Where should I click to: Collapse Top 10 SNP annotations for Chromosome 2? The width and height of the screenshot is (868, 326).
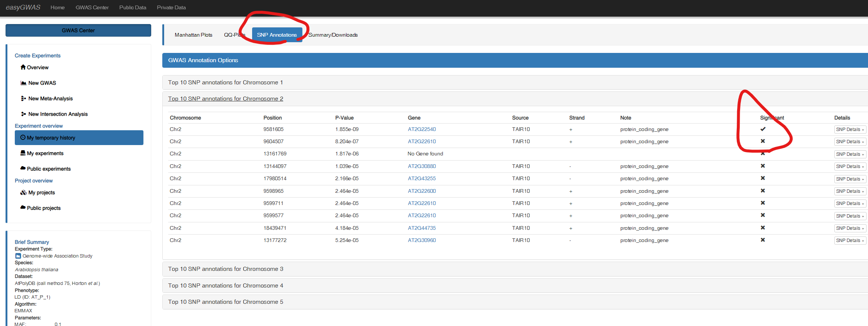225,99
